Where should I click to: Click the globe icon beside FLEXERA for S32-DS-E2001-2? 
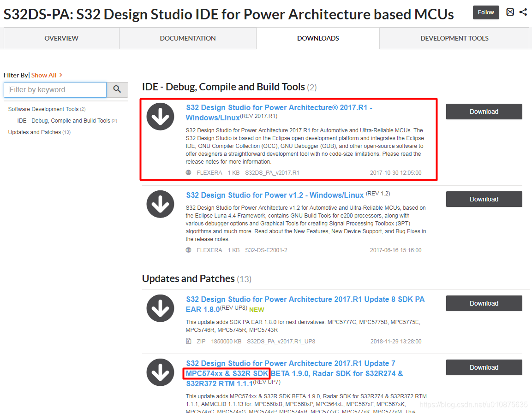tap(189, 250)
